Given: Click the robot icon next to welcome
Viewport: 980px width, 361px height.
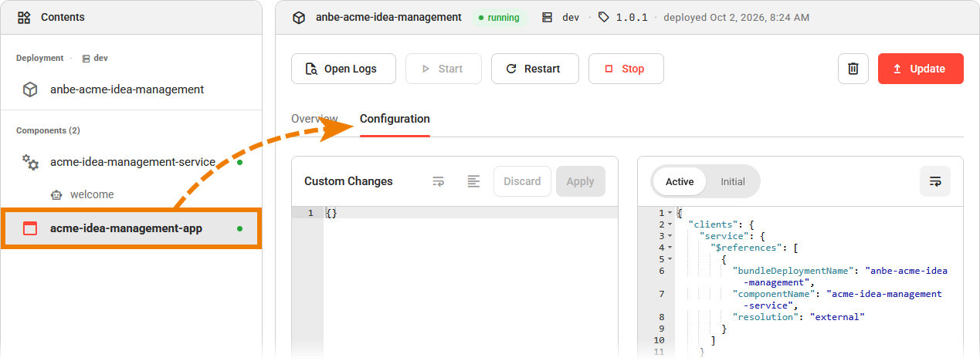Looking at the screenshot, I should point(56,194).
